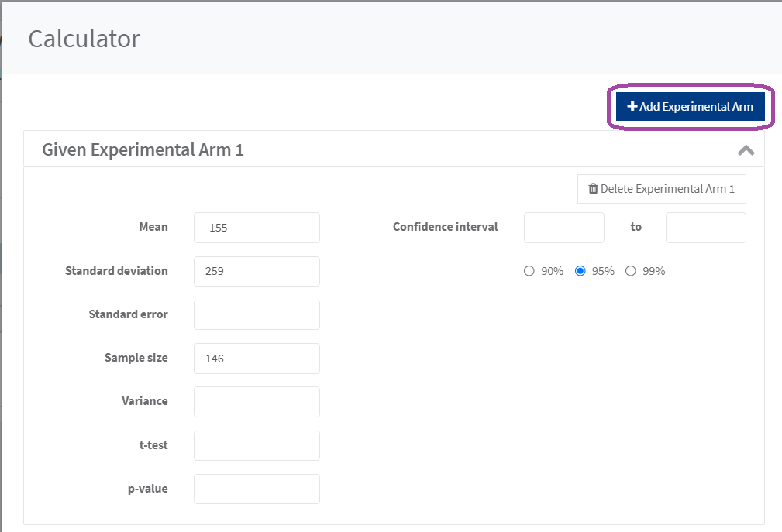Collapse the Given Experimental Arm 1 panel
The image size is (782, 532).
(x=746, y=150)
